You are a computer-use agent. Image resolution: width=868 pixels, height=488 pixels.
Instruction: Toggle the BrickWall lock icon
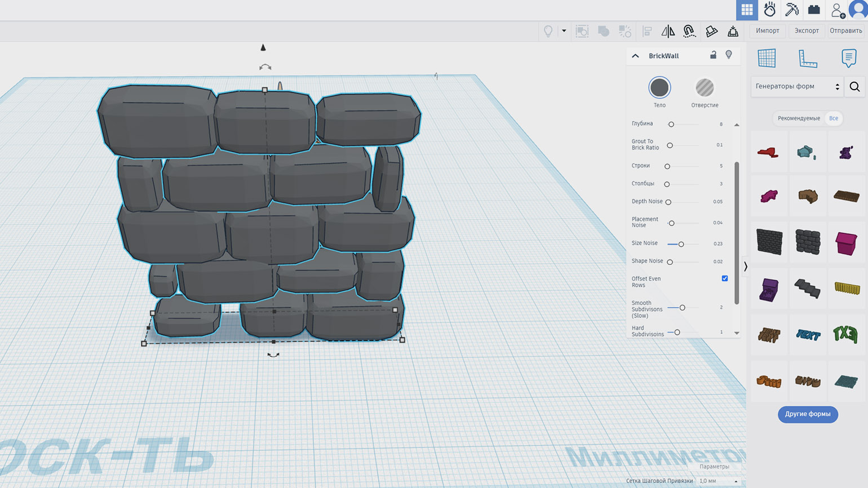pos(713,55)
